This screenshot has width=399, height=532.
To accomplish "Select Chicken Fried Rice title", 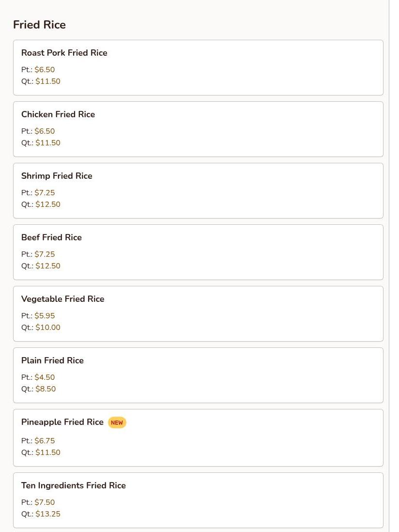I will point(58,114).
